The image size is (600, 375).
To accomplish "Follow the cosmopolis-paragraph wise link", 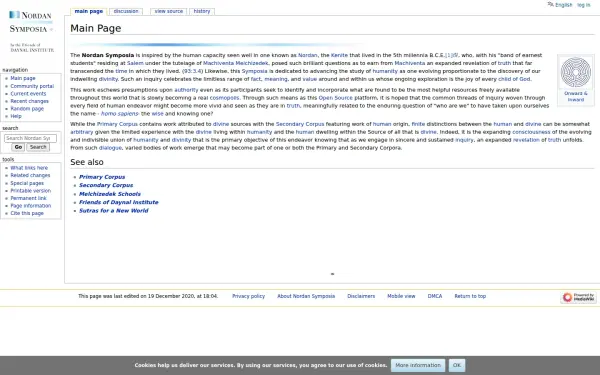I will 157,114.
